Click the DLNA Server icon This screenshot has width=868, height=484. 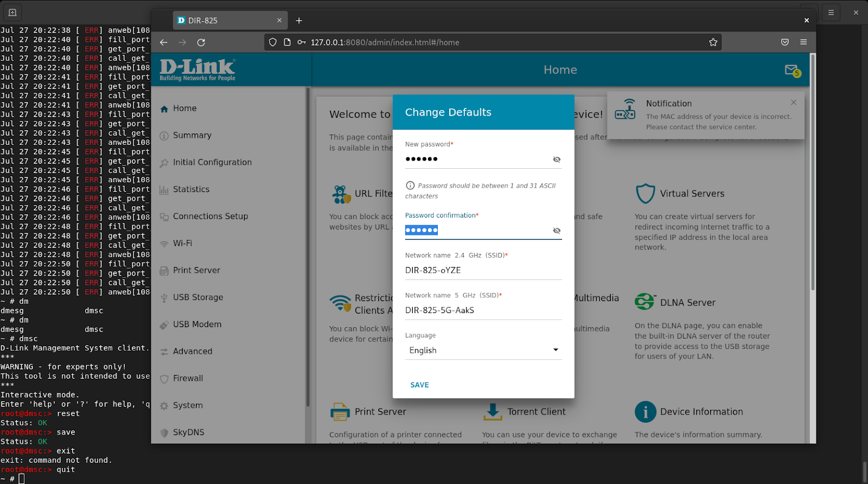644,302
